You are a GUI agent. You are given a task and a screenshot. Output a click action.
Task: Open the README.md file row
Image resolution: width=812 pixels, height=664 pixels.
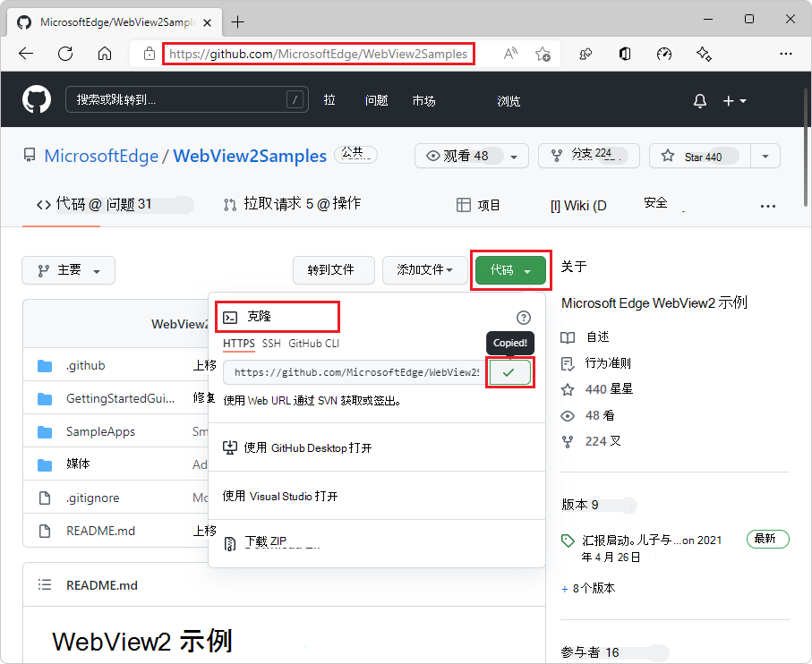point(100,531)
